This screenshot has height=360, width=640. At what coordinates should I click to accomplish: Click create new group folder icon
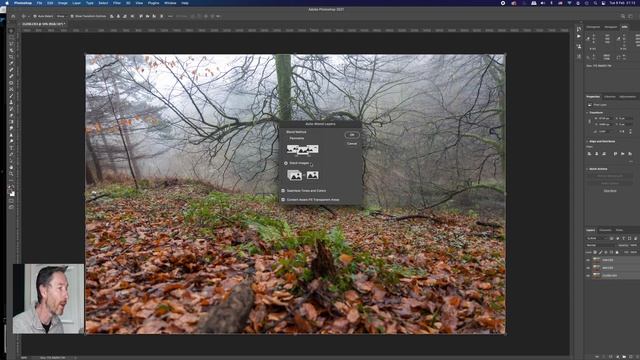pos(624,357)
